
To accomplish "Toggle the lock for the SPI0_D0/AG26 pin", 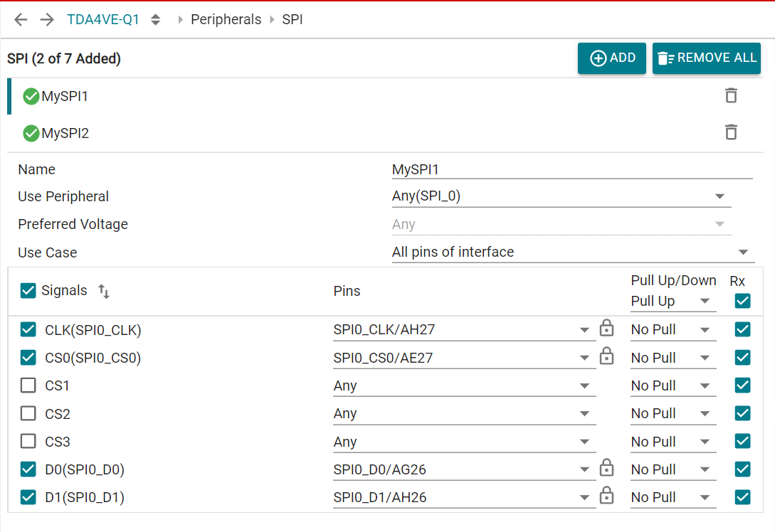I will pos(606,468).
